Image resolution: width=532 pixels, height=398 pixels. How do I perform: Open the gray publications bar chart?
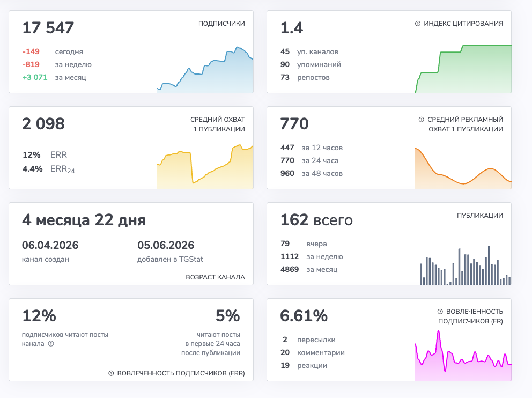click(465, 266)
